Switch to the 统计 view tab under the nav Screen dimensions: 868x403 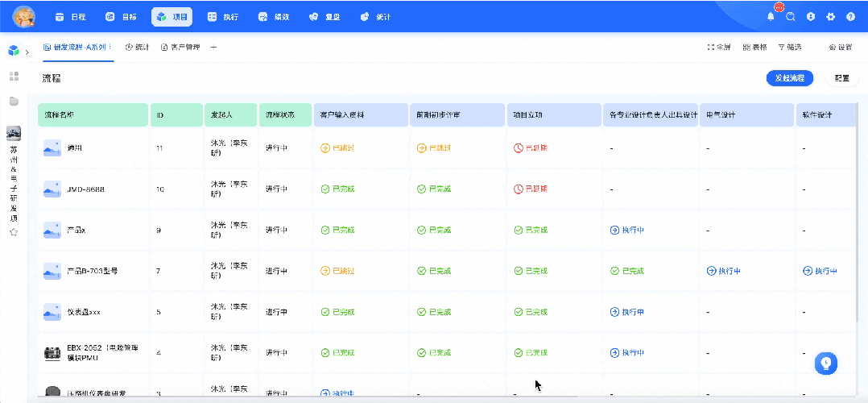point(137,47)
